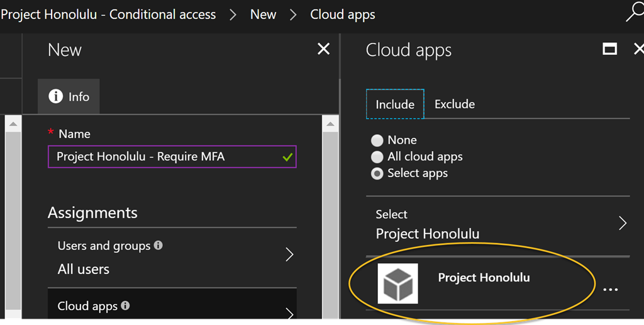
Task: Switch to the Include tab
Action: click(x=395, y=104)
